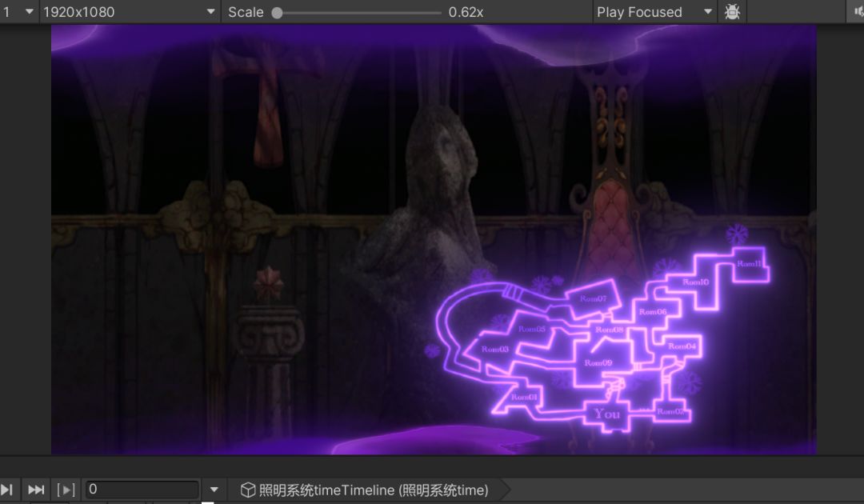The width and height of the screenshot is (864, 504).
Task: Open the Display 1 selector dropdown
Action: (x=18, y=11)
